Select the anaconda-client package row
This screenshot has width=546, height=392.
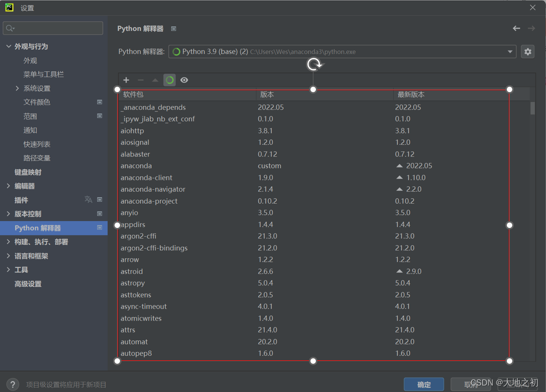point(324,177)
